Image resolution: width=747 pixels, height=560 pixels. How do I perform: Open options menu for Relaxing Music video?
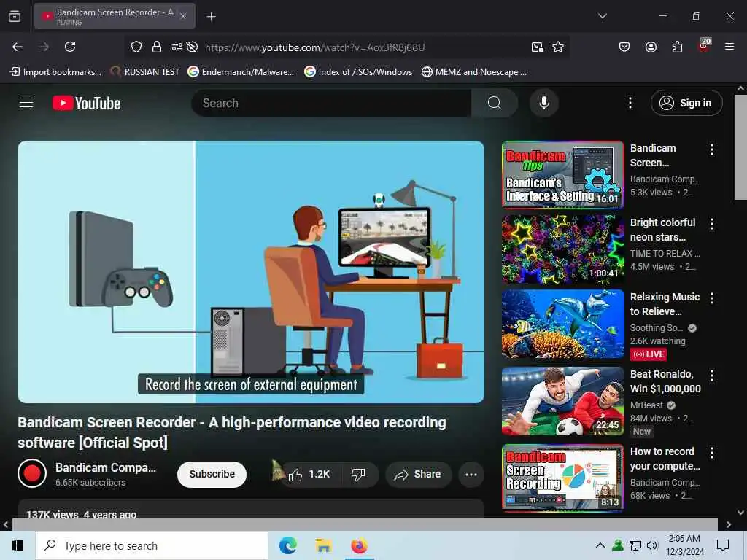pyautogui.click(x=712, y=298)
